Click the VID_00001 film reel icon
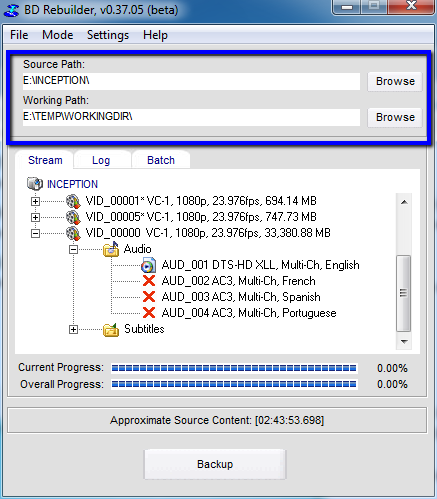The width and height of the screenshot is (437, 499). (x=73, y=201)
